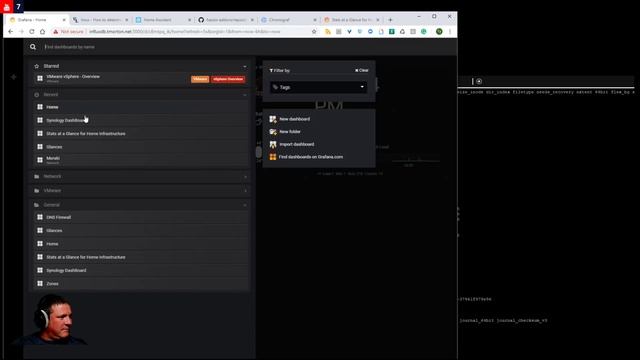Click the grid icon of General Glances

point(40,231)
